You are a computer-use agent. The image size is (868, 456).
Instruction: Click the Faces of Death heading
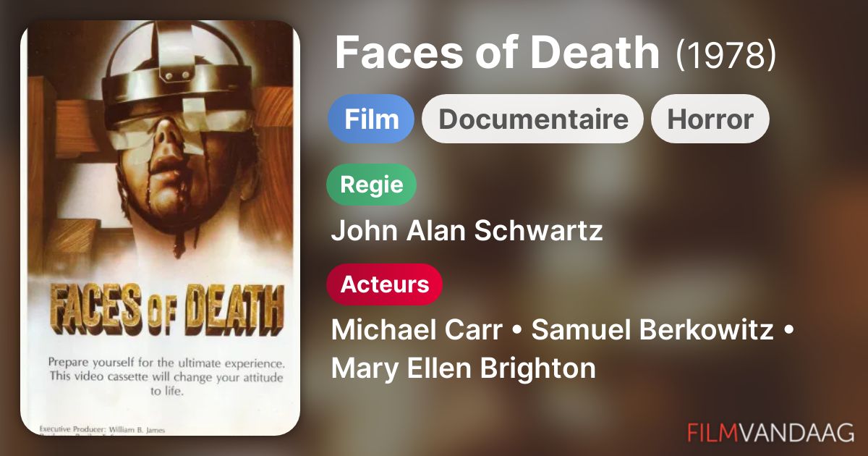pos(498,53)
